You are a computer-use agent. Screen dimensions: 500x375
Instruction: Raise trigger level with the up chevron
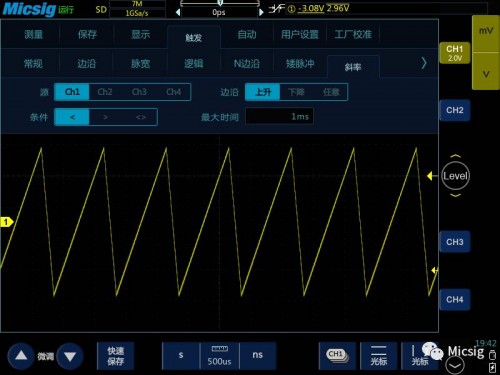coord(455,156)
